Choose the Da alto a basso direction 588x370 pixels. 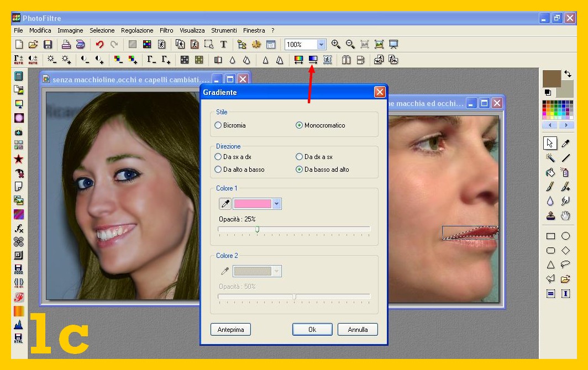[x=218, y=170]
